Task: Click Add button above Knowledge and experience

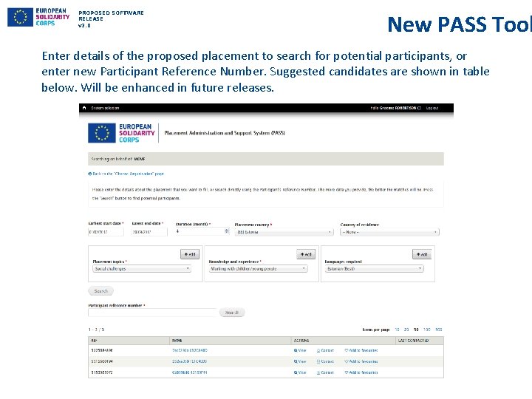Action: tap(306, 254)
